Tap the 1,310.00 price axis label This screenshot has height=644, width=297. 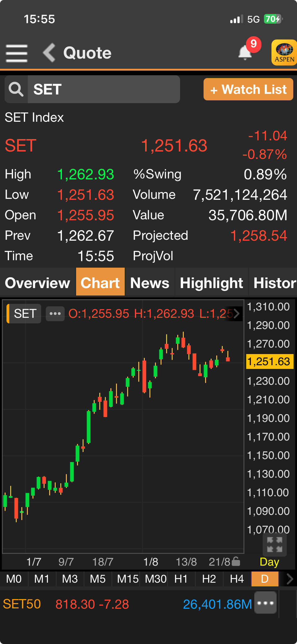pos(268,307)
